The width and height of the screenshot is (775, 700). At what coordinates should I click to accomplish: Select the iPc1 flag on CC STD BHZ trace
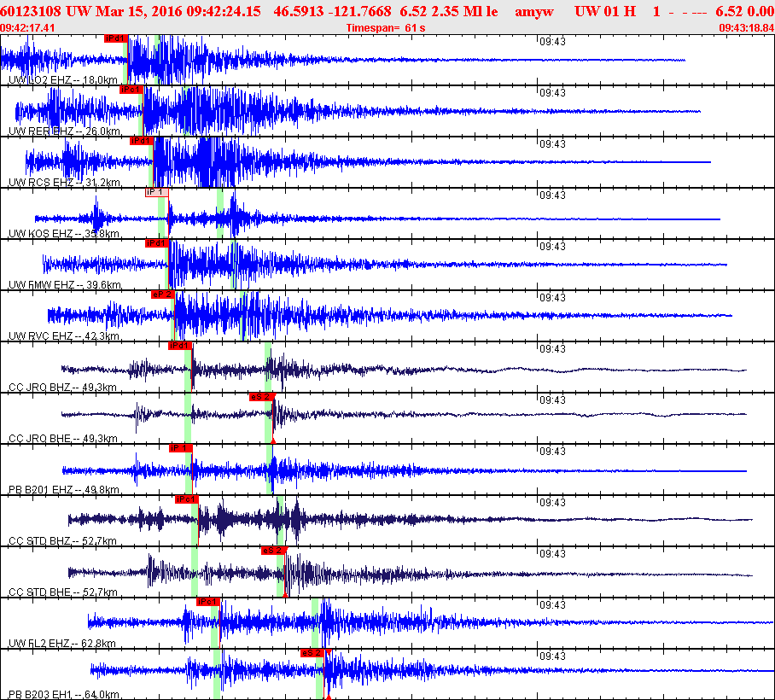[x=186, y=499]
